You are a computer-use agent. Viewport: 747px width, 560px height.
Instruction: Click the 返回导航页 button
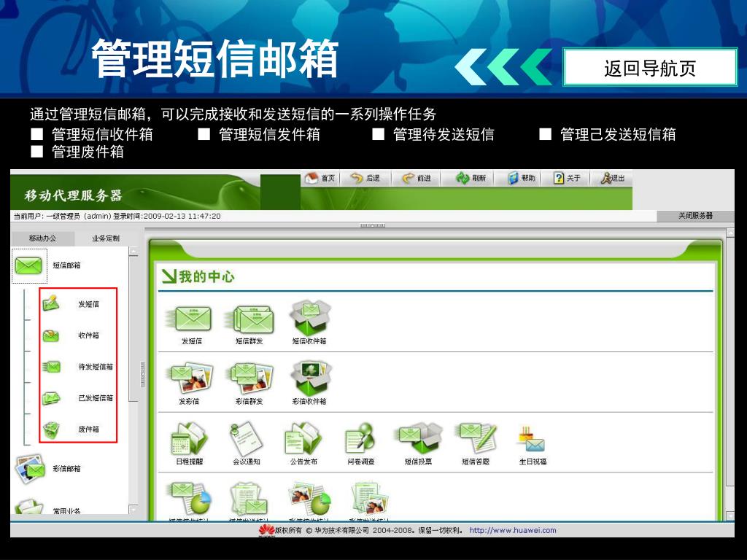[x=650, y=67]
